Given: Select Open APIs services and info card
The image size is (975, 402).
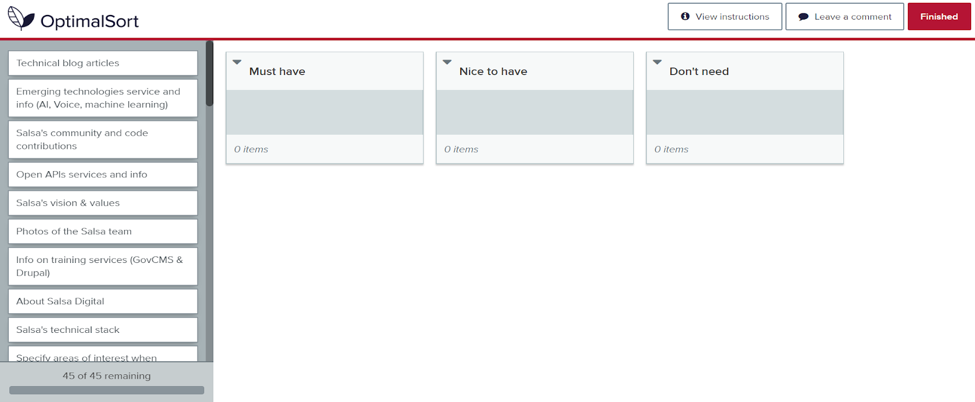Looking at the screenshot, I should [103, 174].
